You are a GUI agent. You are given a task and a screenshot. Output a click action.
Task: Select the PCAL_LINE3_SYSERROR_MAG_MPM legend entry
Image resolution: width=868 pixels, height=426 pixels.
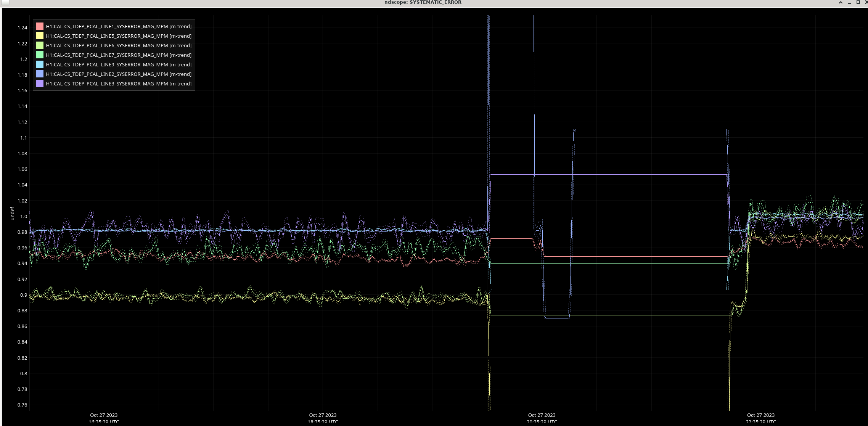click(x=119, y=84)
